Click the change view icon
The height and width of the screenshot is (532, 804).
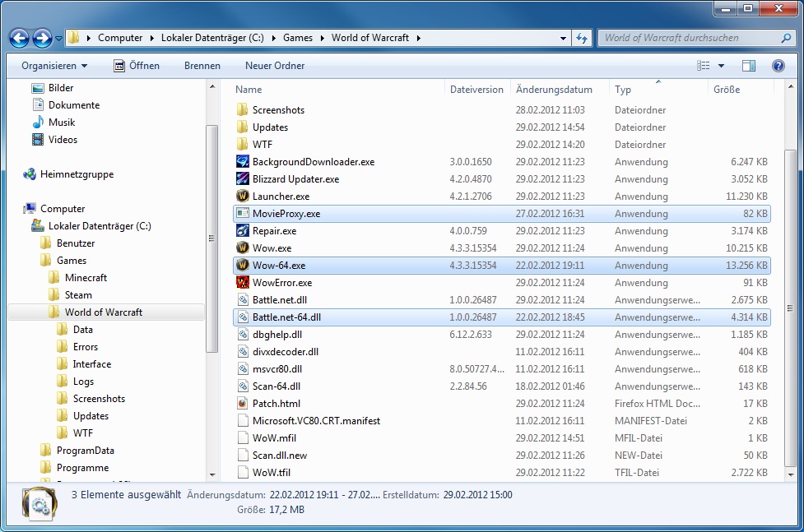click(704, 66)
